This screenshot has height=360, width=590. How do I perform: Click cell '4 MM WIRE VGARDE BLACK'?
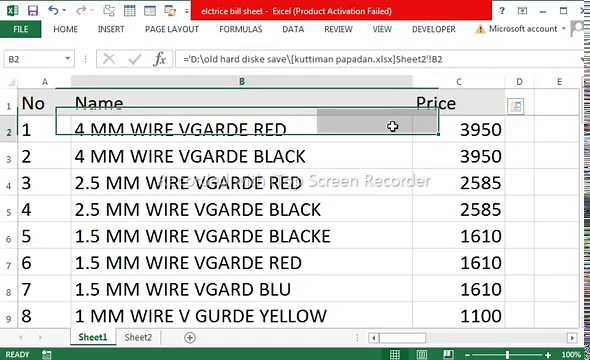(x=242, y=156)
